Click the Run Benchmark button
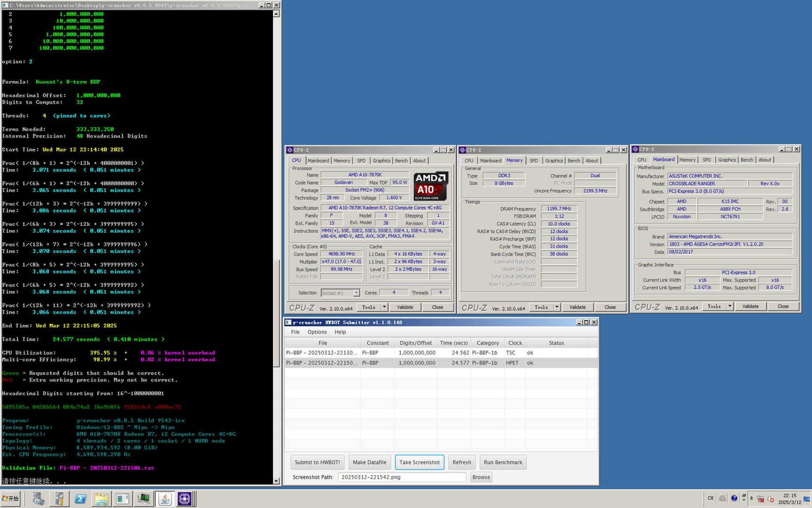 tap(503, 462)
